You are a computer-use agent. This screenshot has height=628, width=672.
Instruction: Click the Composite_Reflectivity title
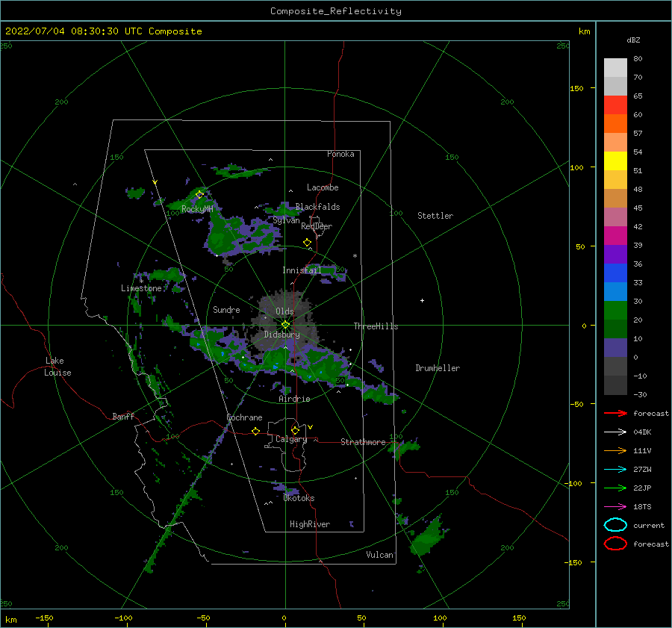coord(336,11)
